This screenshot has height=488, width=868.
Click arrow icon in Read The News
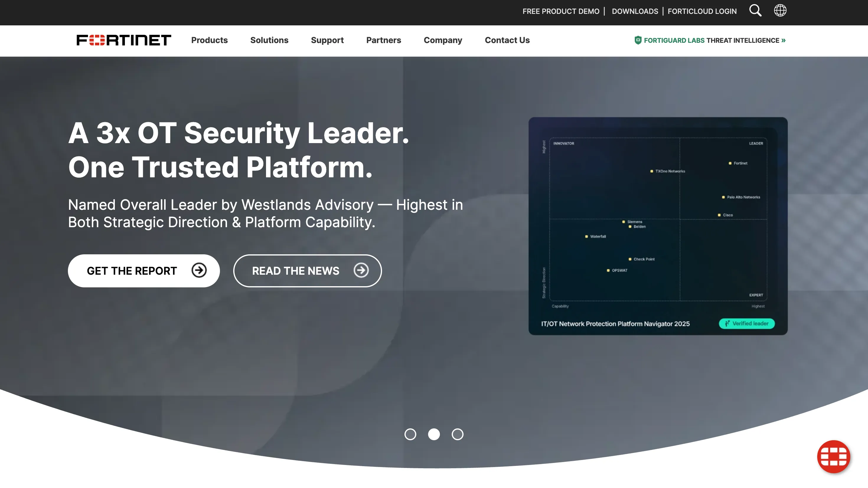tap(361, 270)
